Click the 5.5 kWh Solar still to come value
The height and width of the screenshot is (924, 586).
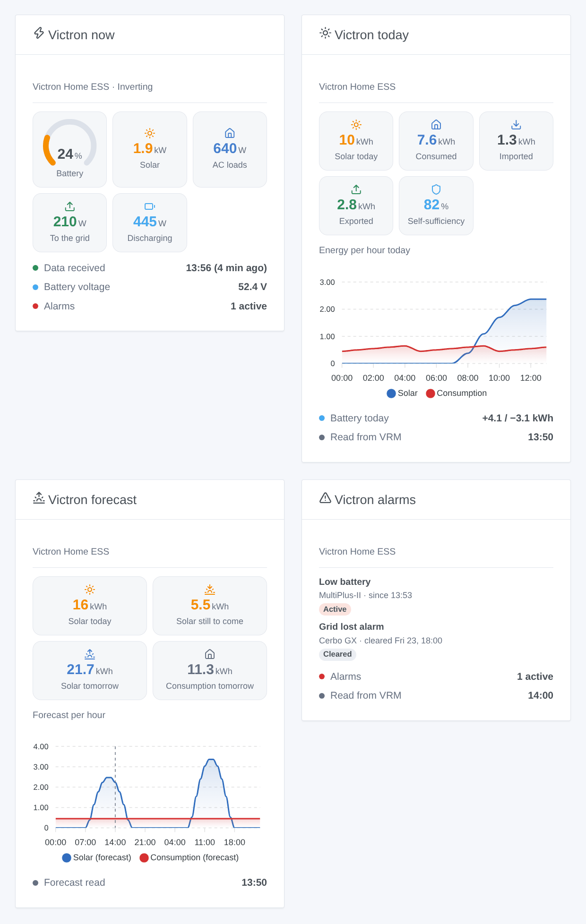pos(210,605)
